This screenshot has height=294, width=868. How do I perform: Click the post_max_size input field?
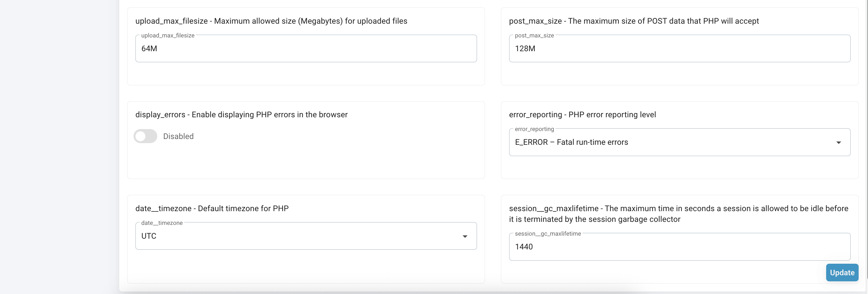click(x=680, y=48)
